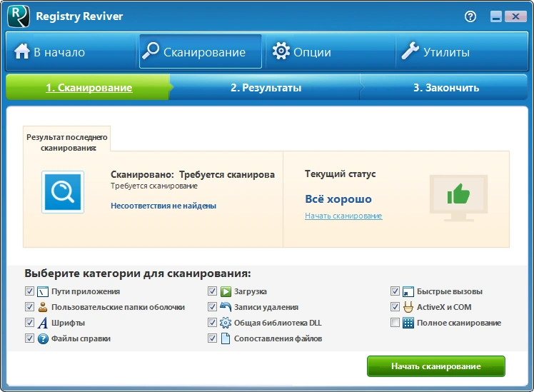This screenshot has height=392, width=534.
Task: Click the Registry Reviver logo icon
Action: pyautogui.click(x=19, y=16)
